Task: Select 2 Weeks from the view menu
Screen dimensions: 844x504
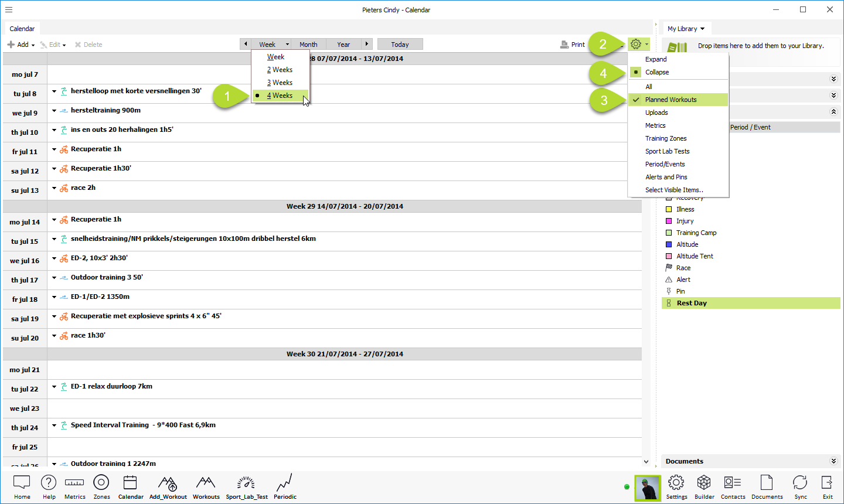Action: [x=280, y=70]
